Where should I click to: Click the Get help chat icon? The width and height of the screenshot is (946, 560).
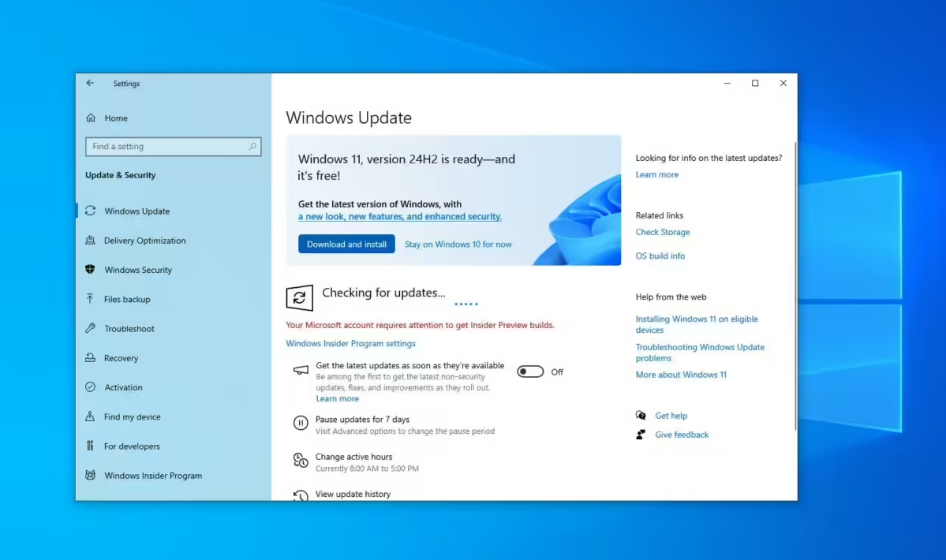point(641,416)
